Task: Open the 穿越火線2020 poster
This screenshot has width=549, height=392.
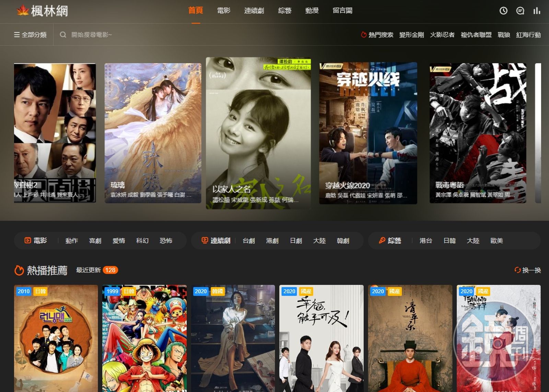Action: pyautogui.click(x=368, y=133)
